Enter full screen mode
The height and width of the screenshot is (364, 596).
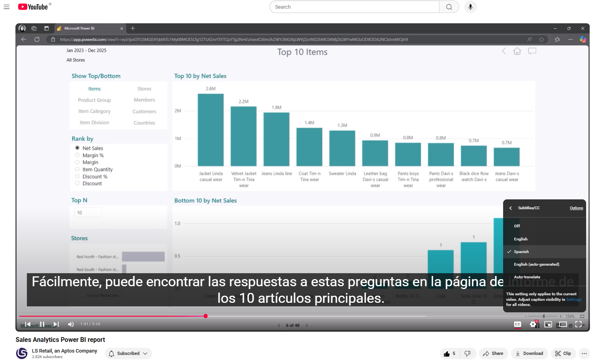coord(579,325)
